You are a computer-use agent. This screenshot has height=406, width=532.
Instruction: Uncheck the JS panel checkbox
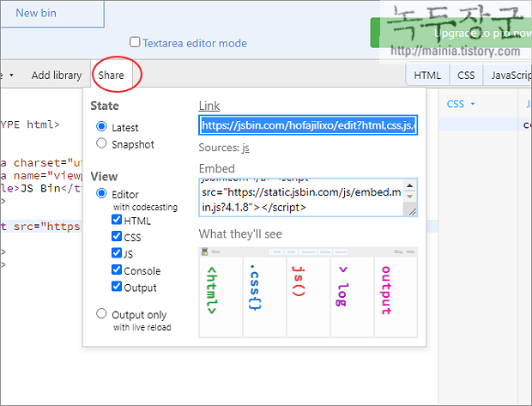click(x=117, y=252)
